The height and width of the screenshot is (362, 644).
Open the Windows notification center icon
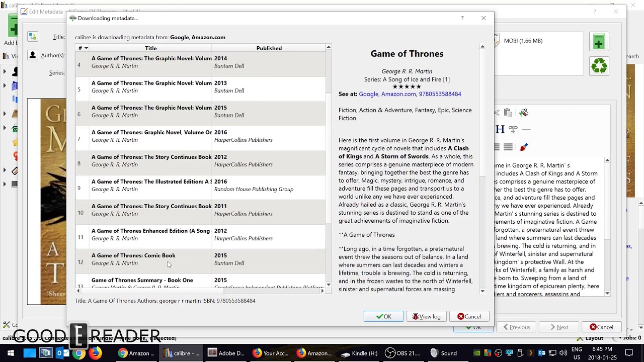[629, 353]
